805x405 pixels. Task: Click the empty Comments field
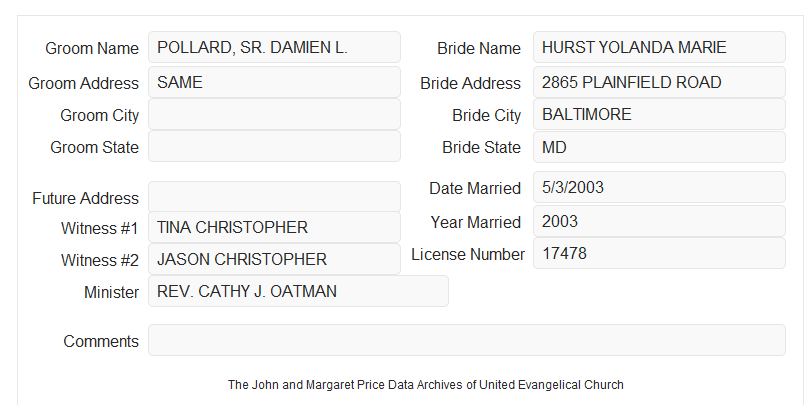pos(467,340)
